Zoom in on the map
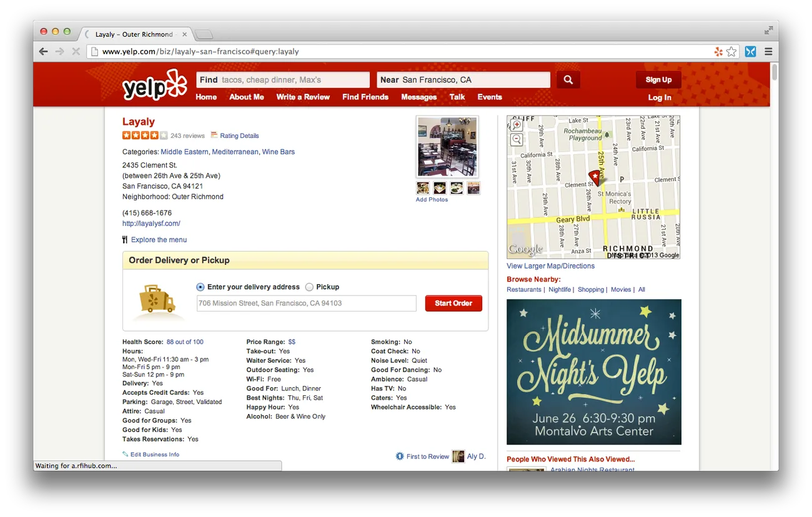This screenshot has height=517, width=812. pos(517,125)
